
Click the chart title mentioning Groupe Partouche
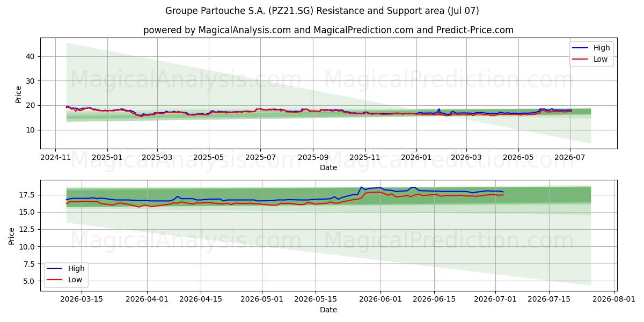coord(322,11)
